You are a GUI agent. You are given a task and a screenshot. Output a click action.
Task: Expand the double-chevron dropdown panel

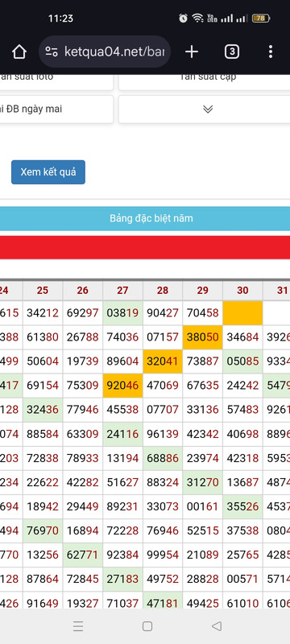point(208,109)
